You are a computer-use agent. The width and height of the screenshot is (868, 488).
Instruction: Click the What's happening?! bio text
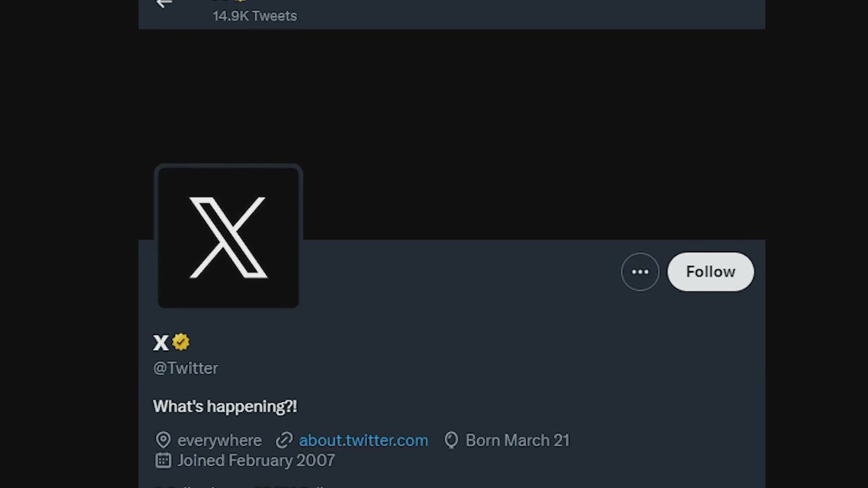(x=224, y=406)
